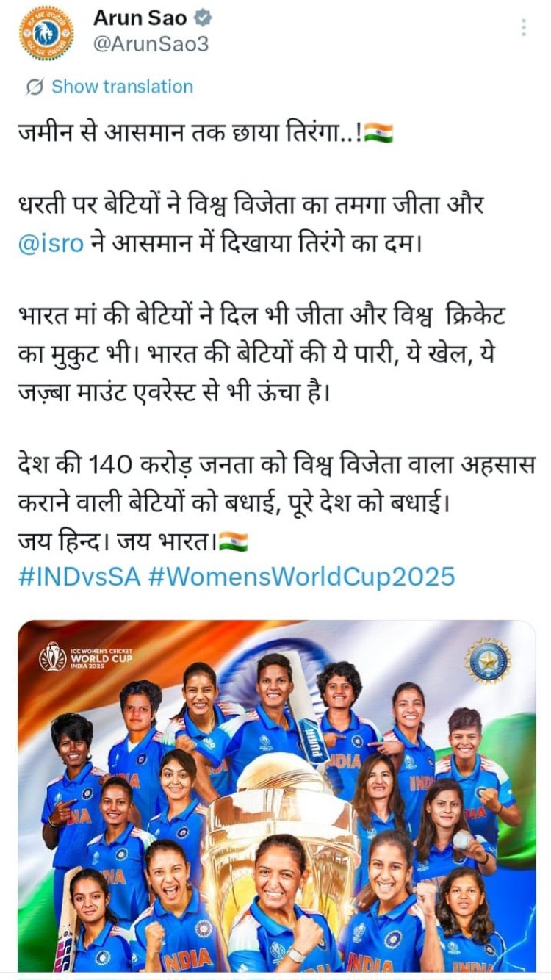Open the three-dot more options menu
This screenshot has height=980, width=551.
pyautogui.click(x=523, y=28)
